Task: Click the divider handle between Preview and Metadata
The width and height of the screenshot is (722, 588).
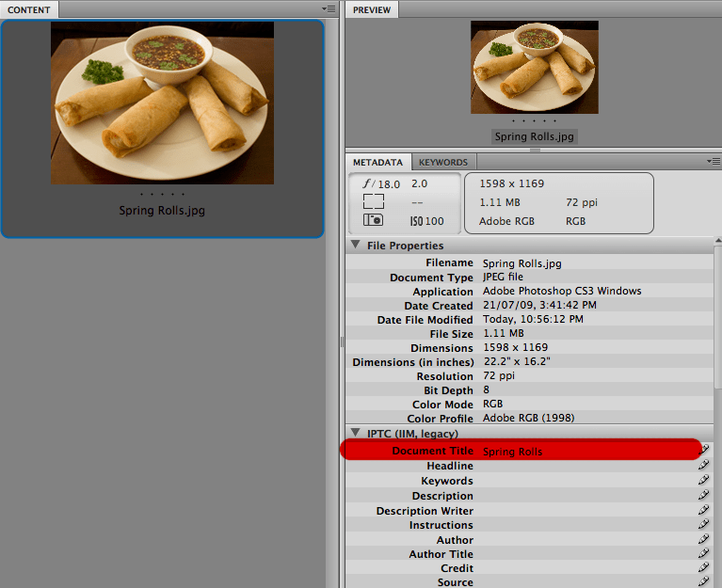Action: click(535, 150)
